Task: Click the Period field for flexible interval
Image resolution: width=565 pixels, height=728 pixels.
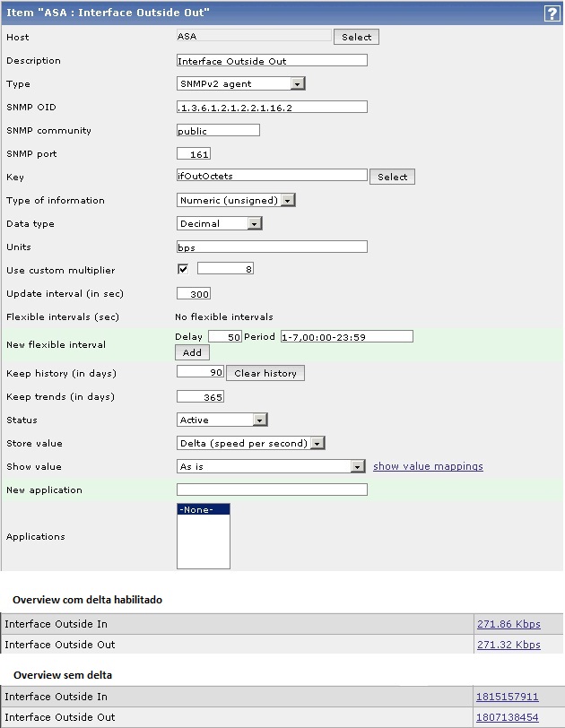Action: [347, 336]
